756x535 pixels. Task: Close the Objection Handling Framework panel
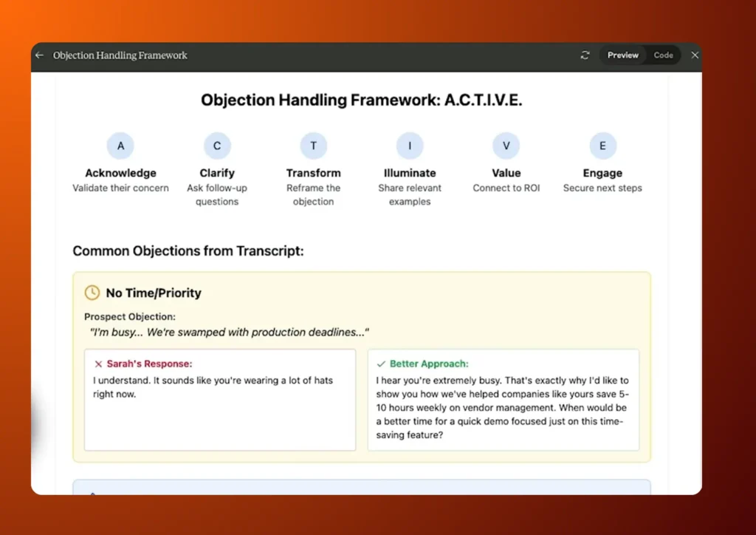694,55
